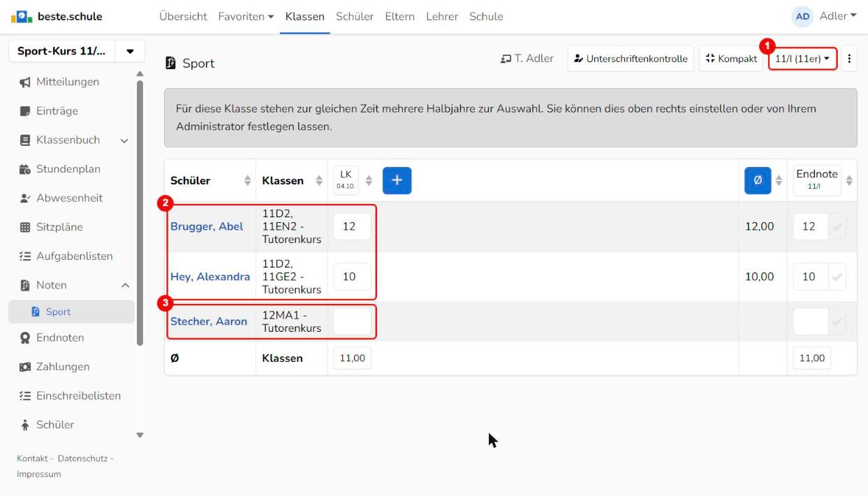Switch to the Schüler top tab
The width and height of the screenshot is (868, 496).
(x=355, y=16)
